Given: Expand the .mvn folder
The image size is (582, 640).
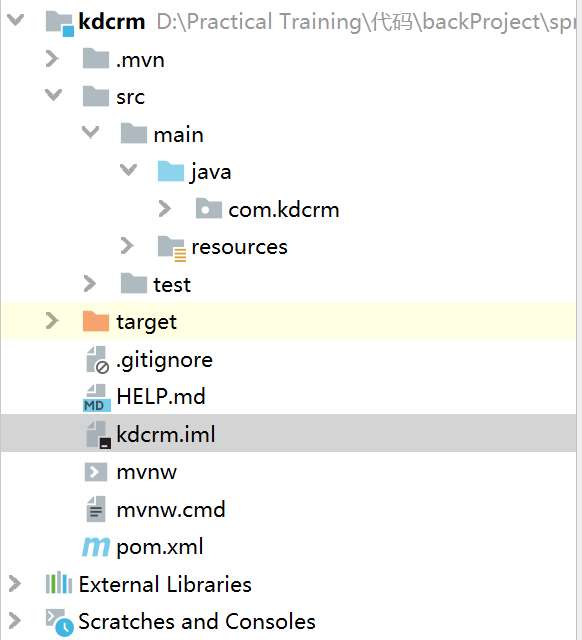Looking at the screenshot, I should (x=52, y=59).
